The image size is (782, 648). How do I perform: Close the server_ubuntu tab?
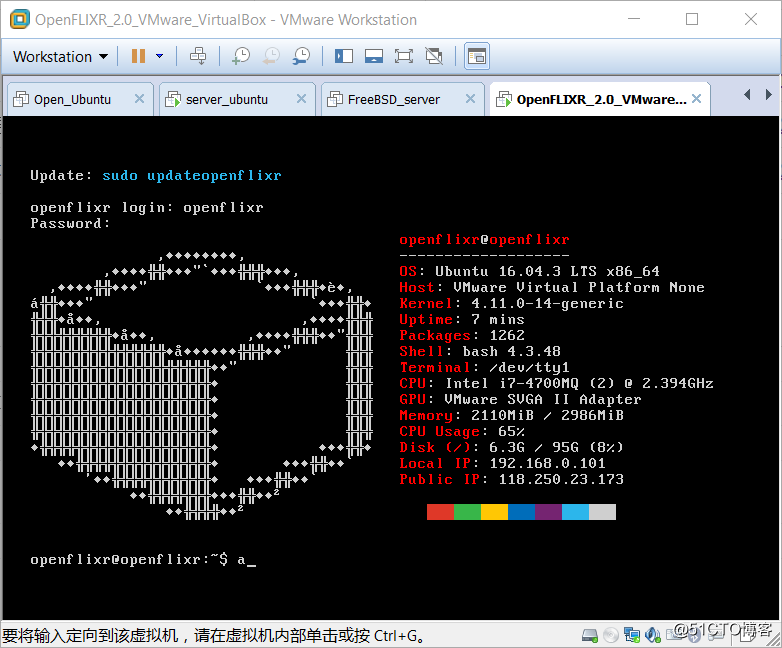(x=301, y=99)
